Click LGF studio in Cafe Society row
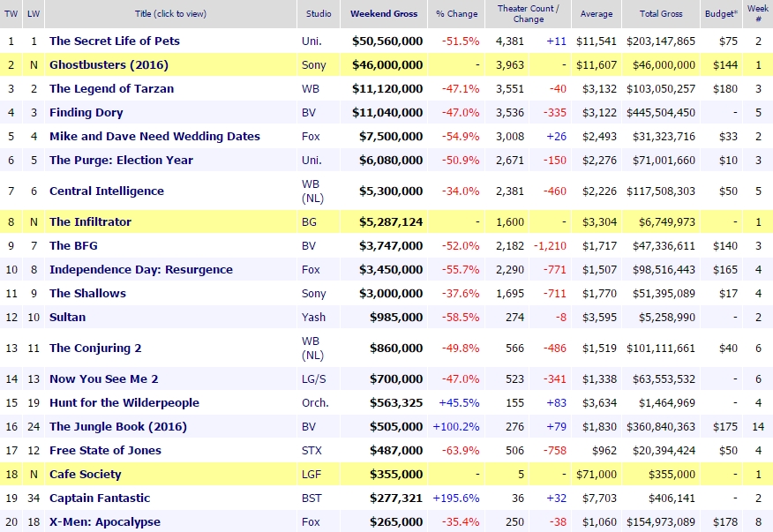 tap(311, 475)
